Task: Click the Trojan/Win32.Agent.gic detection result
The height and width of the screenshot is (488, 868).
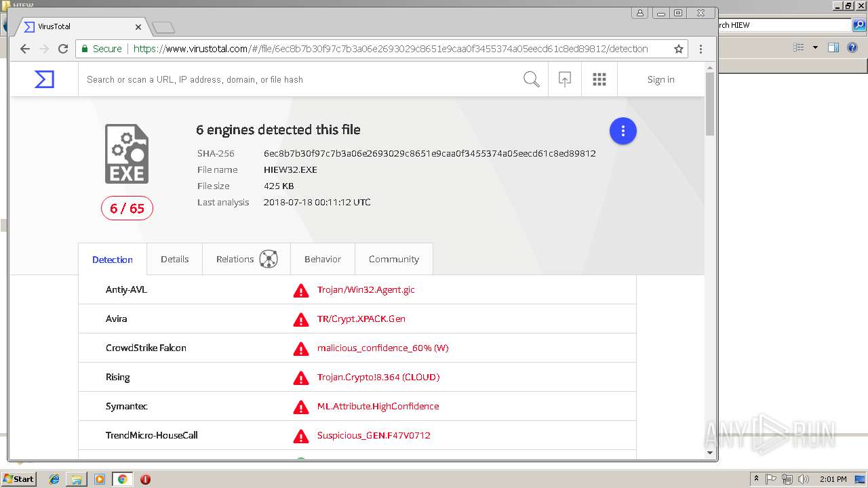Action: [366, 289]
